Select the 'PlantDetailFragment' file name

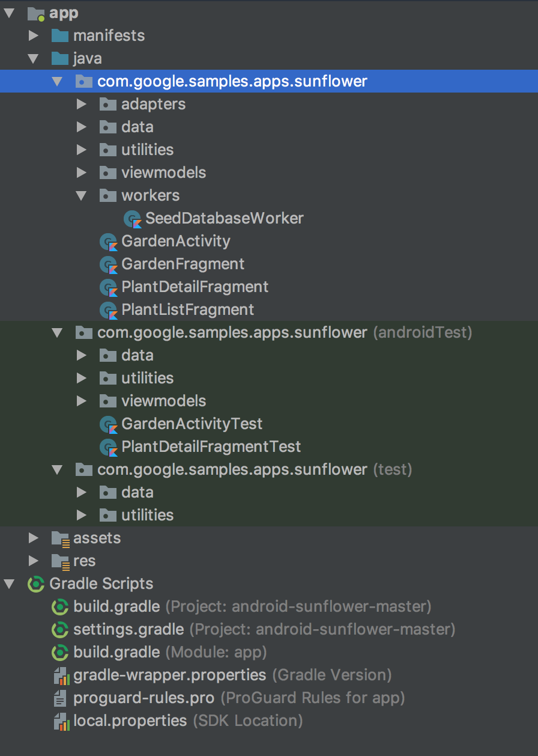[195, 287]
